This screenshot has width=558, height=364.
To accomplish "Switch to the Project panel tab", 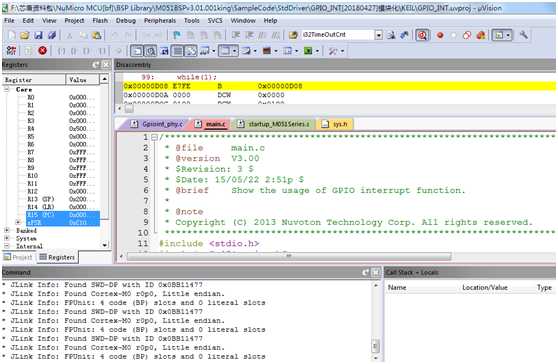I will (x=18, y=257).
